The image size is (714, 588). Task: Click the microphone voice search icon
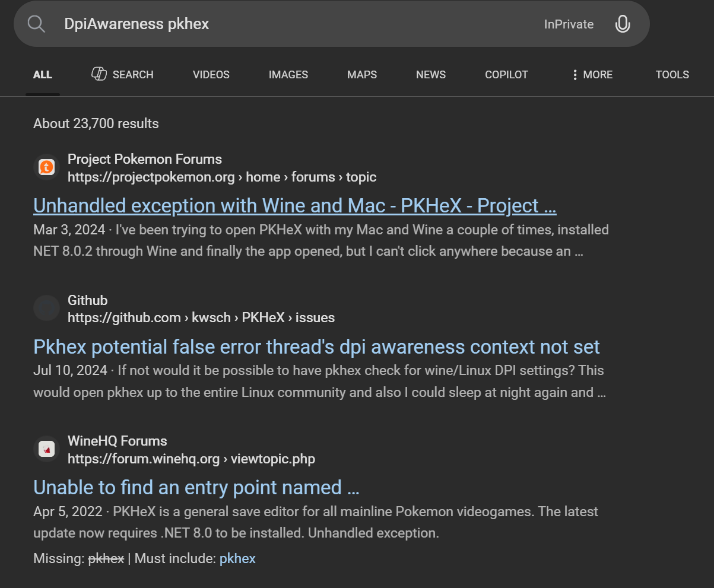[622, 24]
